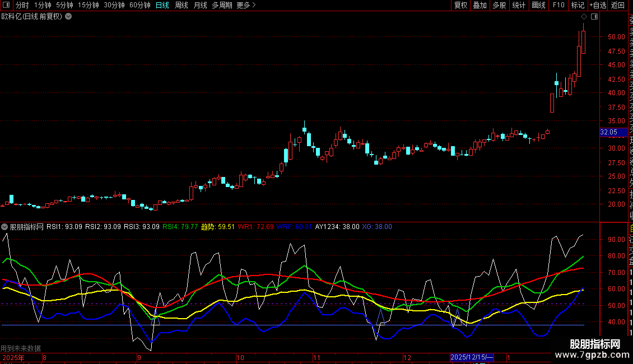Click the green RSI4: 79.77 value
This screenshot has height=364, width=633.
[x=180, y=227]
